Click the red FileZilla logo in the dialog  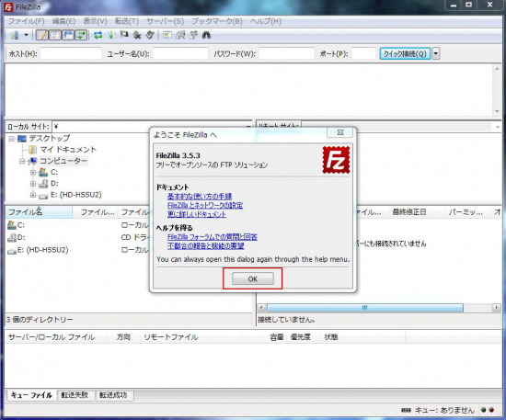[x=336, y=160]
